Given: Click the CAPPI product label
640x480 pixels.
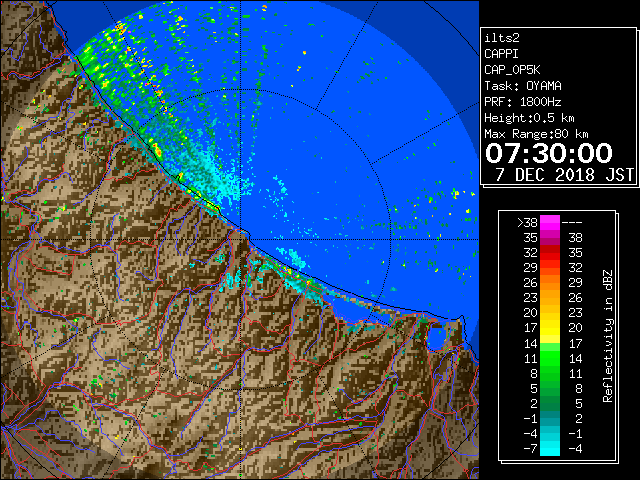Looking at the screenshot, I should (501, 54).
